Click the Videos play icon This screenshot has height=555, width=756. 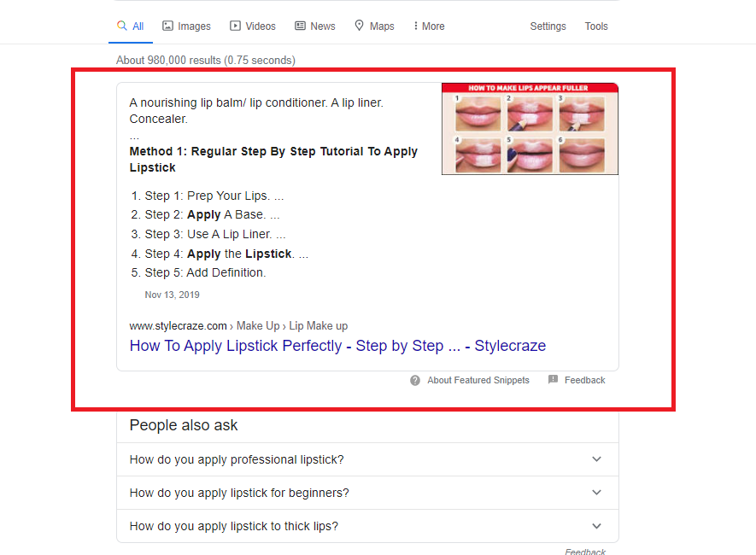235,26
